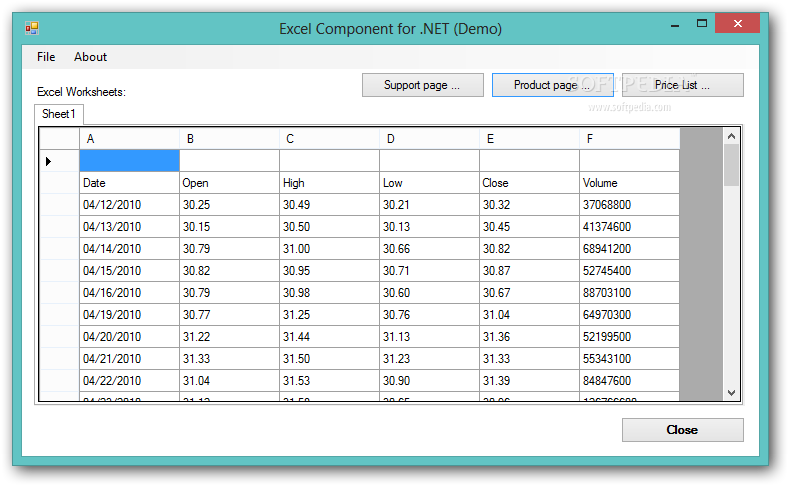Minimize the Excel Component window
The height and width of the screenshot is (486, 789).
(x=675, y=25)
